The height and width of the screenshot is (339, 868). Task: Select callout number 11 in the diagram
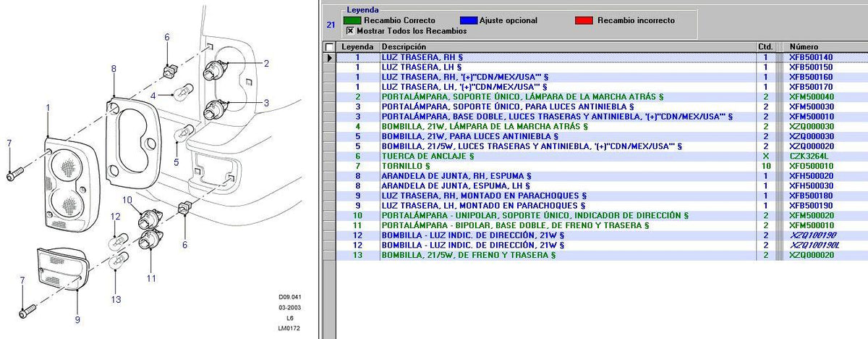(x=152, y=277)
